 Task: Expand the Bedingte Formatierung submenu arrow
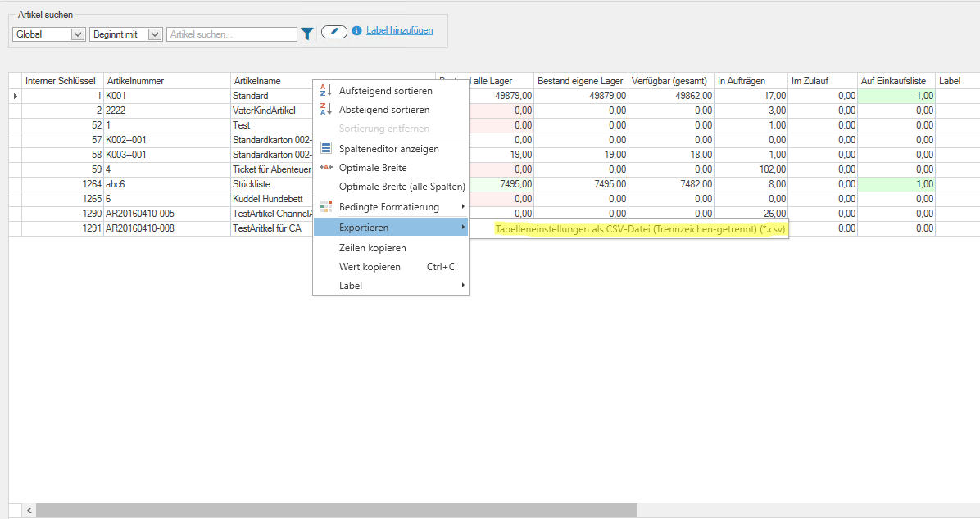[463, 207]
